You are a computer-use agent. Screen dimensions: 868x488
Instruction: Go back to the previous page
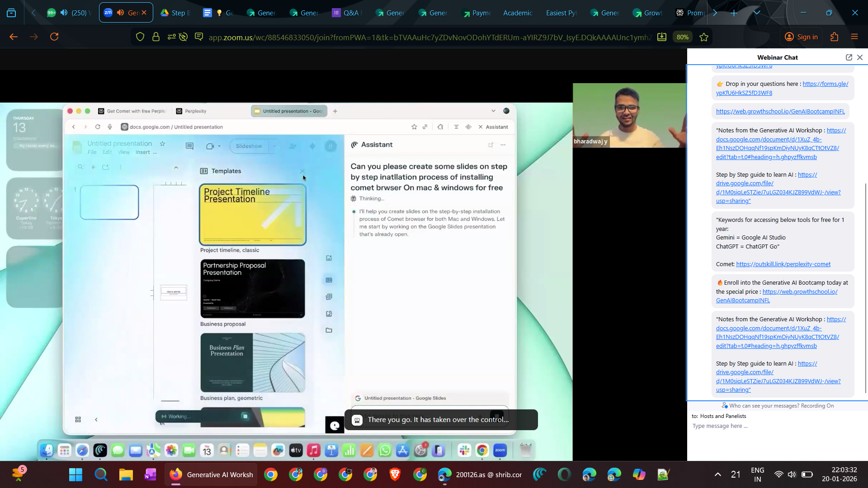[x=14, y=37]
